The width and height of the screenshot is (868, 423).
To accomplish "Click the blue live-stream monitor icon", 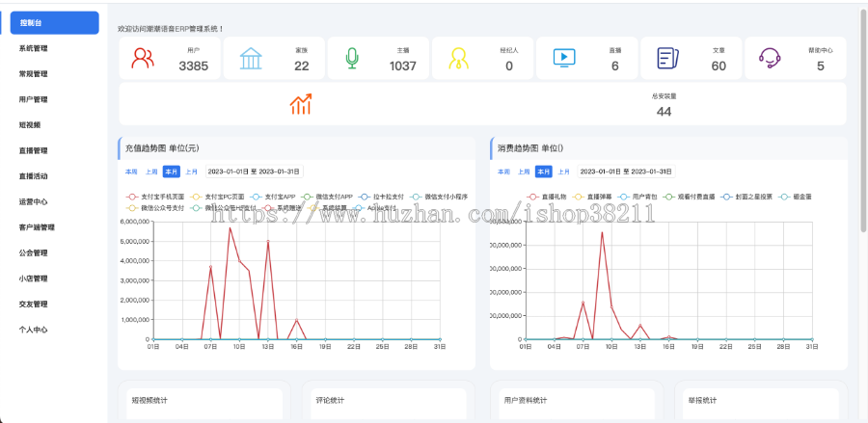I will click(564, 58).
